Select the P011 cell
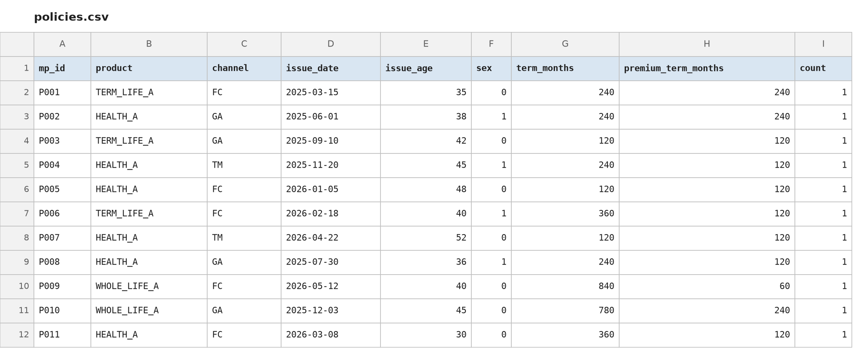The width and height of the screenshot is (868, 361). (x=62, y=335)
